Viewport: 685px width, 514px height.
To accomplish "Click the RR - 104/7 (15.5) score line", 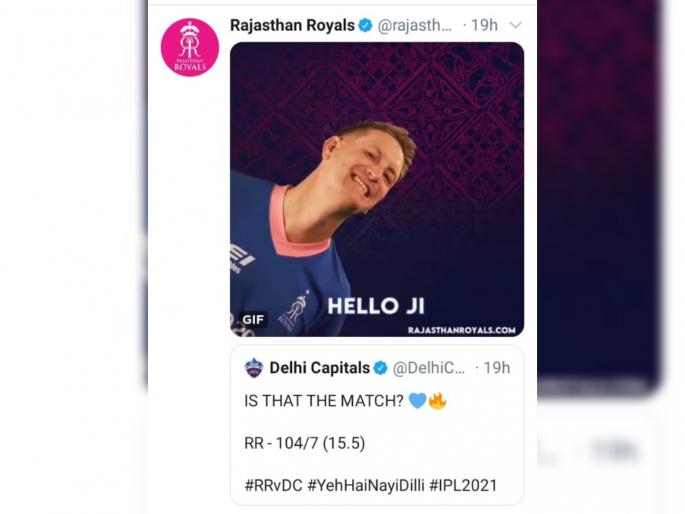I will [x=304, y=443].
